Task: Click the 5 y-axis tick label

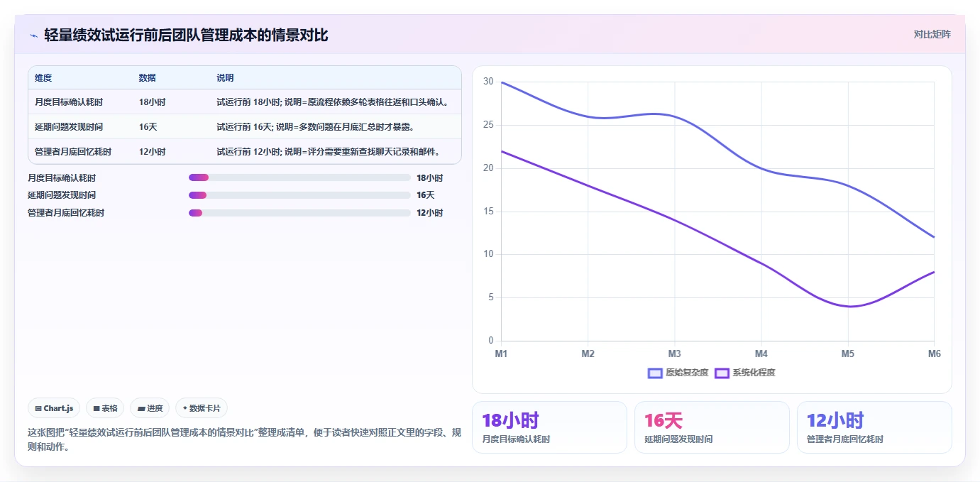Action: click(x=491, y=297)
